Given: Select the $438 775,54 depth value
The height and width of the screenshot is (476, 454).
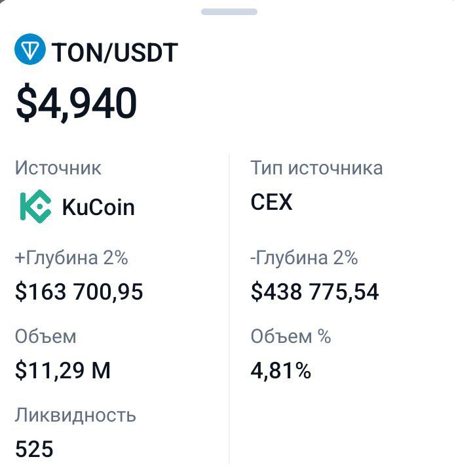Looking at the screenshot, I should coord(314,292).
